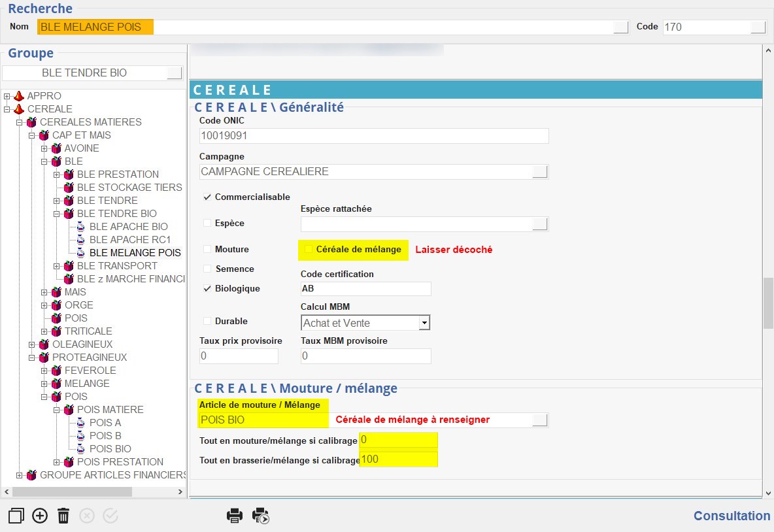Image resolution: width=774 pixels, height=532 pixels.
Task: Toggle the Céréale de mélange checkbox
Action: pos(308,250)
